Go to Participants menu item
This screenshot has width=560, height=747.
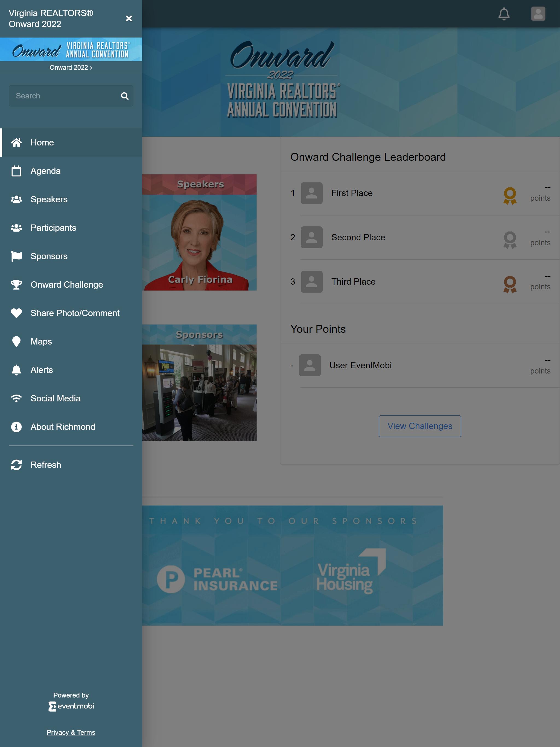point(71,227)
